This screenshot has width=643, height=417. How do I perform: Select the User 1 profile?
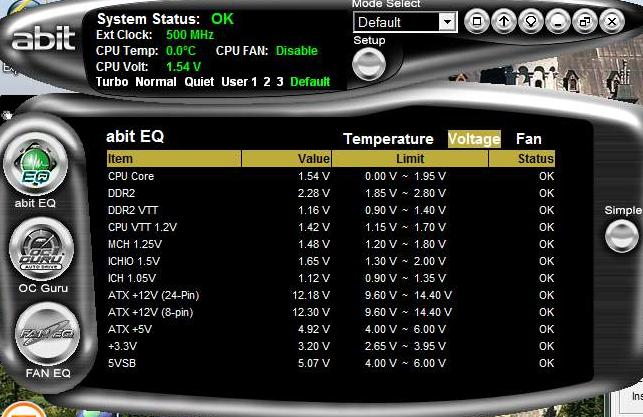(239, 82)
